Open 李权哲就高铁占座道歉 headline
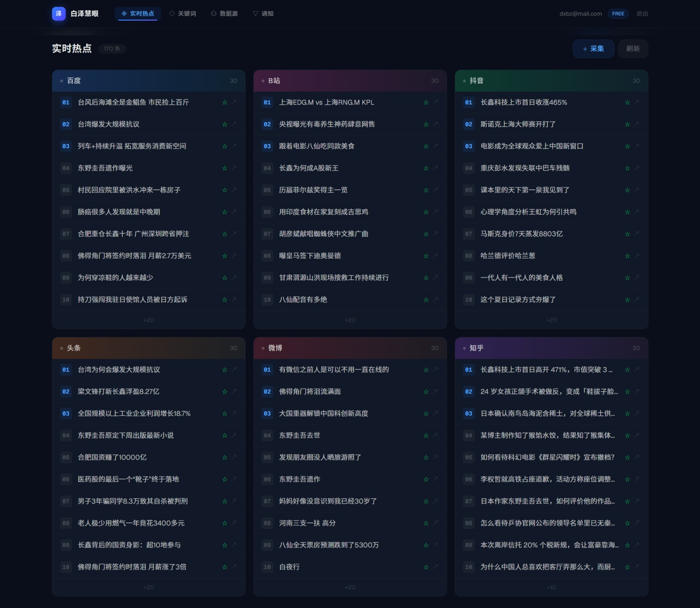The width and height of the screenshot is (700, 608). click(547, 479)
